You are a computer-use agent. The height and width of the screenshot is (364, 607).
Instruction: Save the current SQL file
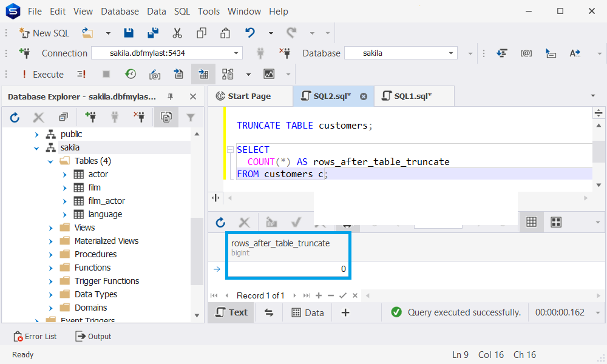click(128, 33)
